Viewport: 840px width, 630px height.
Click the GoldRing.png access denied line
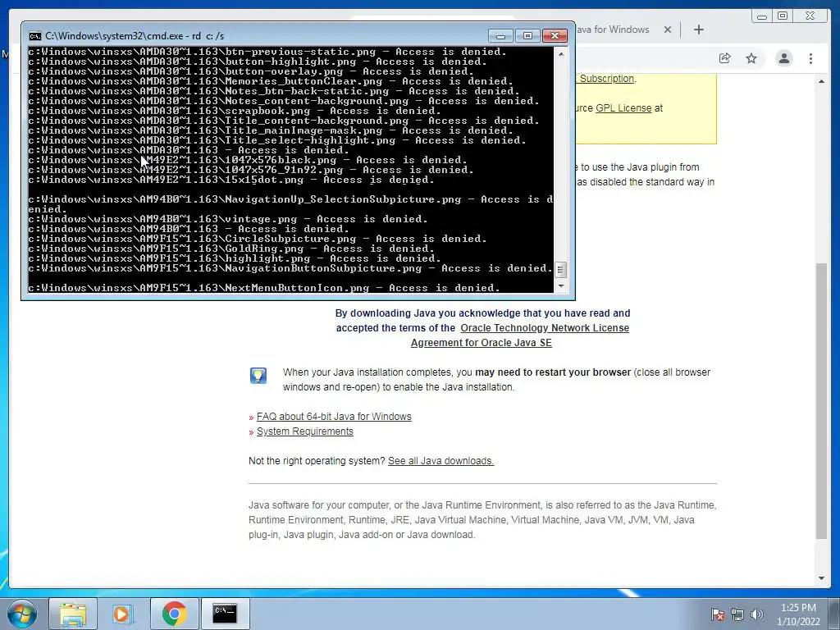pyautogui.click(x=231, y=249)
